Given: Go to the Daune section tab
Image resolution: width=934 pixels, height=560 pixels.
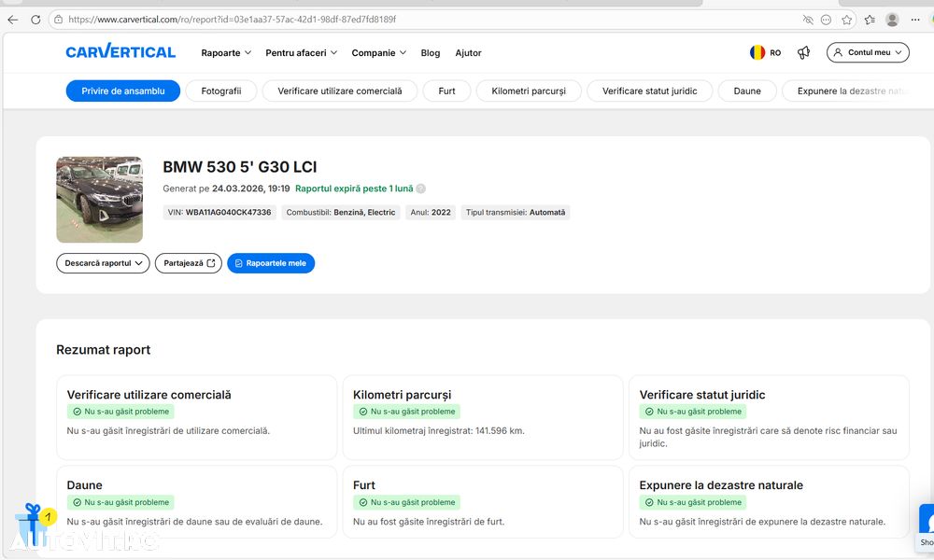Looking at the screenshot, I should (x=747, y=91).
